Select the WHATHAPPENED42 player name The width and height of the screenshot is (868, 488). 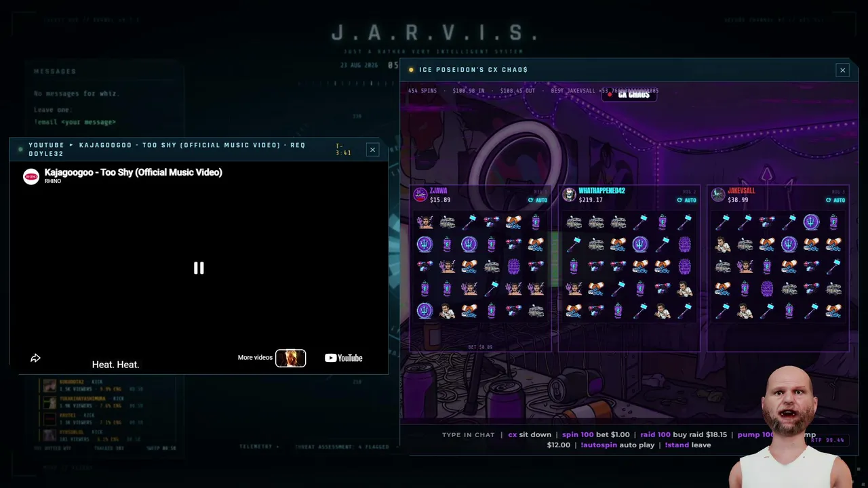click(x=601, y=191)
